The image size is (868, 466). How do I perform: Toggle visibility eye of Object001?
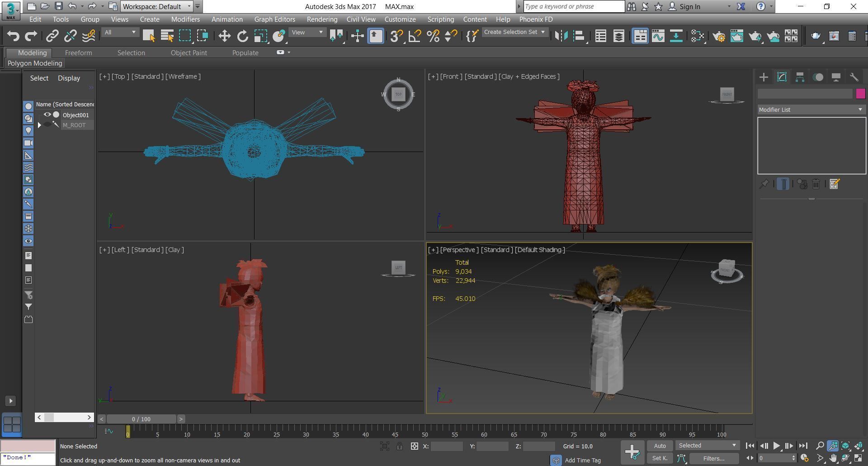pos(47,115)
